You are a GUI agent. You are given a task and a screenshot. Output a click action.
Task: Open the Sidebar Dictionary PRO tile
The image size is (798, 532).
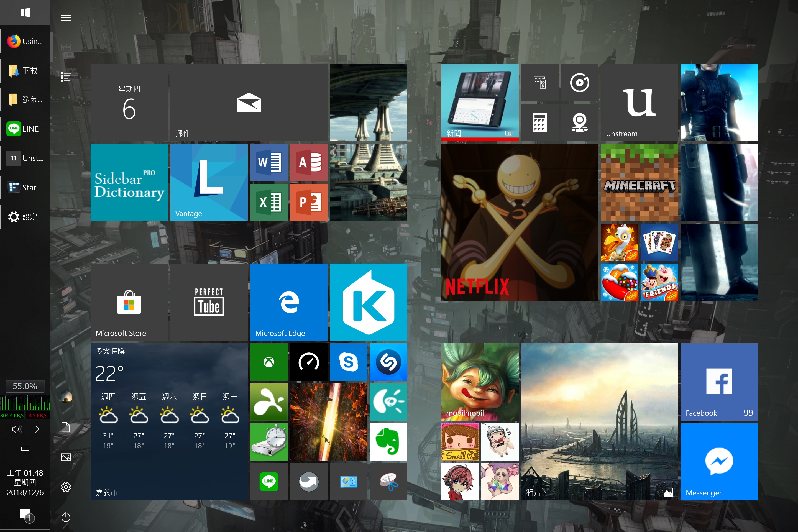click(129, 183)
